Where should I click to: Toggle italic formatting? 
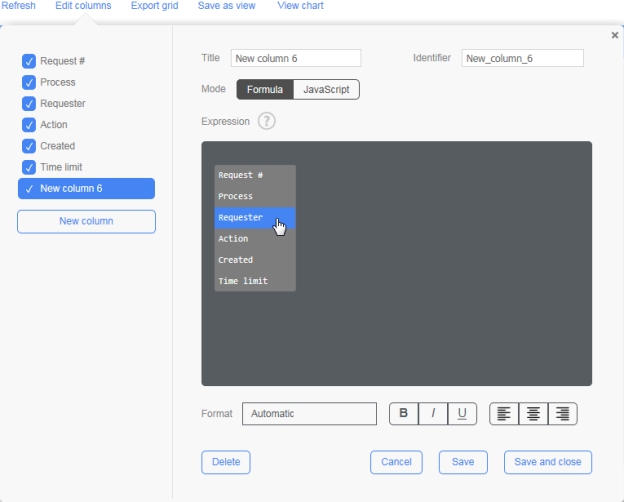click(x=433, y=413)
